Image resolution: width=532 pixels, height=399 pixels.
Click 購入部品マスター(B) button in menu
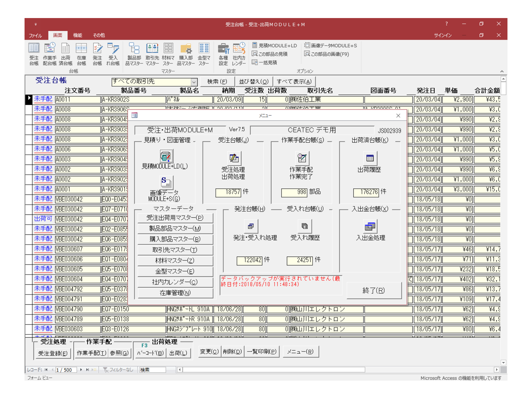pyautogui.click(x=175, y=239)
